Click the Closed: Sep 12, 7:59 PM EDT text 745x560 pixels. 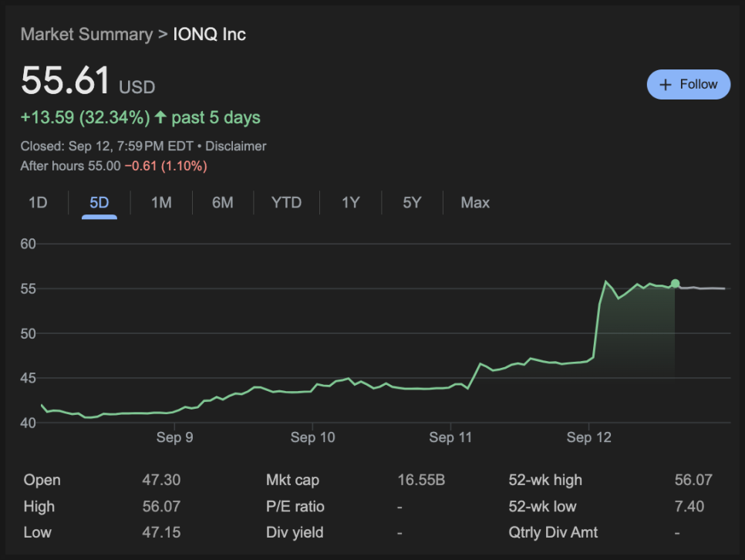tap(107, 146)
